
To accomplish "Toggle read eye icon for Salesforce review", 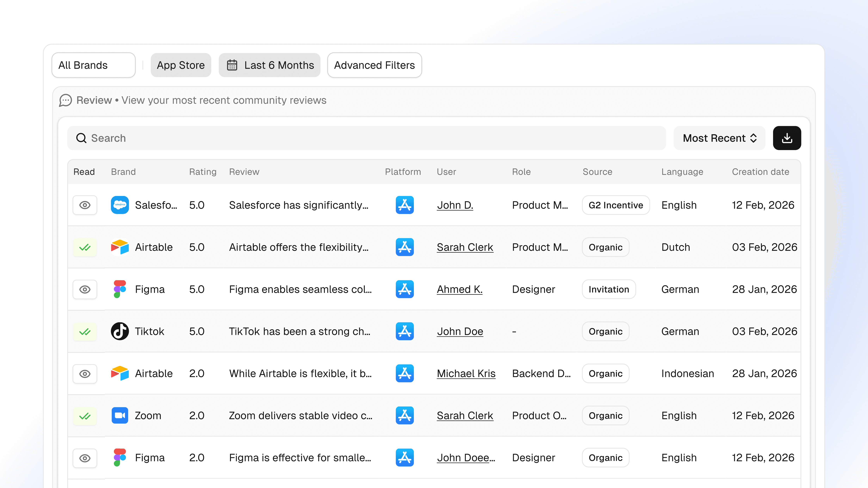I will pyautogui.click(x=85, y=205).
